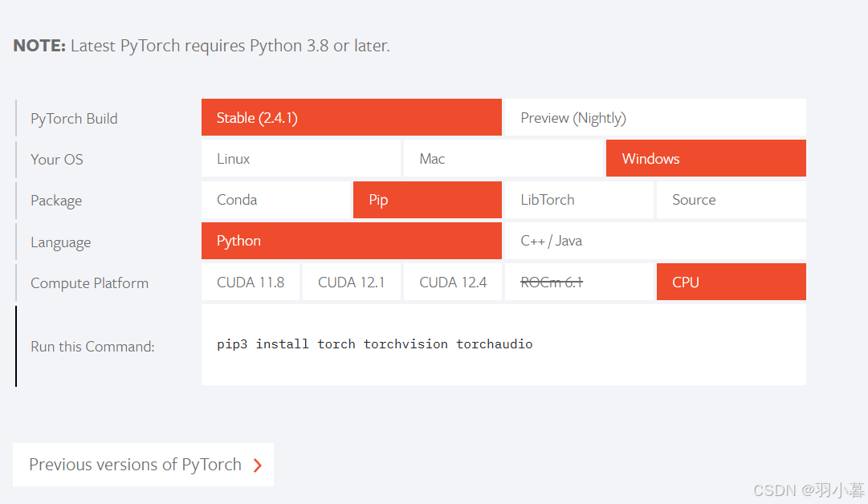Screen dimensions: 868x504
Task: Choose CUDA 11.8 compute platform
Action: (251, 282)
